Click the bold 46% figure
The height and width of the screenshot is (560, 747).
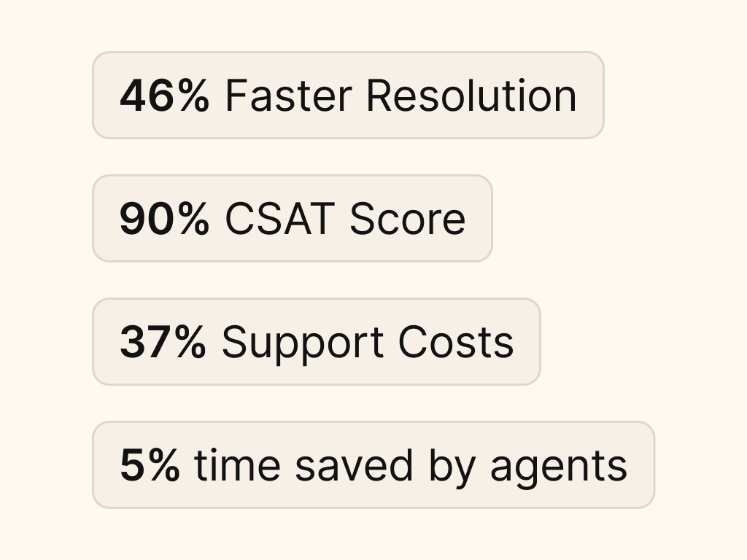[164, 96]
